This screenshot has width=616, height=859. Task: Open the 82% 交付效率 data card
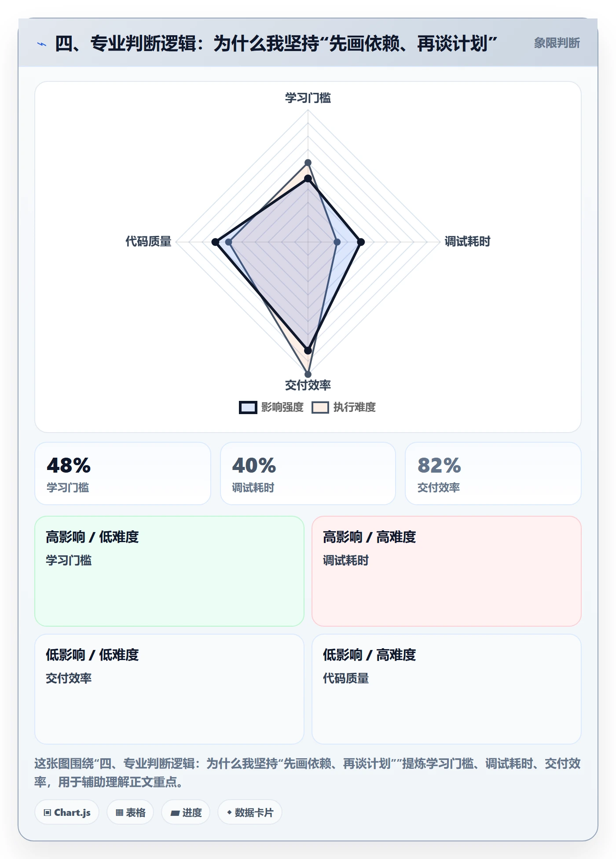point(493,474)
